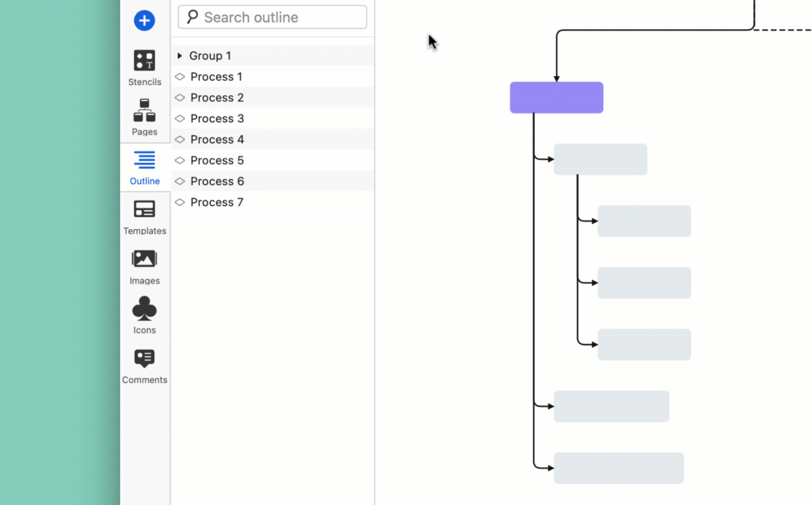This screenshot has width=812, height=505.
Task: Select the Outline sidebar icon
Action: pos(144,166)
